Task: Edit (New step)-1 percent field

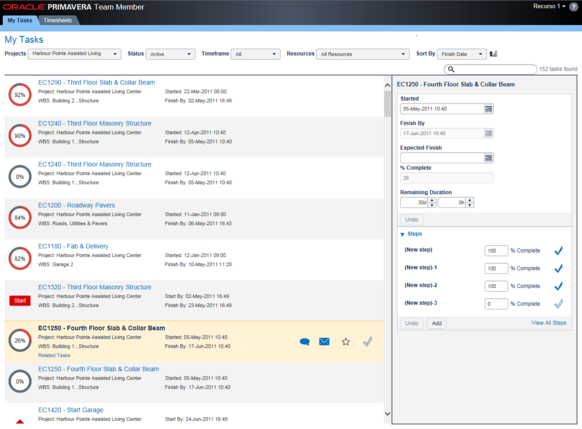Action: (496, 268)
